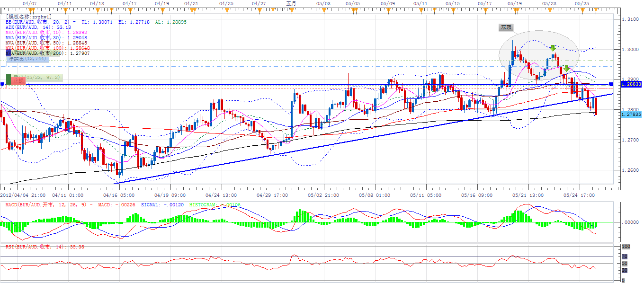
Task: Click the lower green down-arrow marker near 1.2950
Action: click(566, 68)
